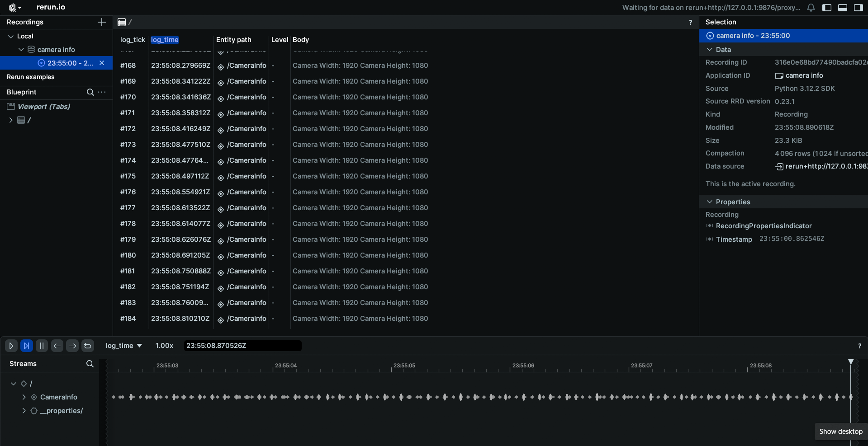Collapse the Data section in Selection panel
Image resolution: width=868 pixels, height=446 pixels.
pyautogui.click(x=710, y=50)
